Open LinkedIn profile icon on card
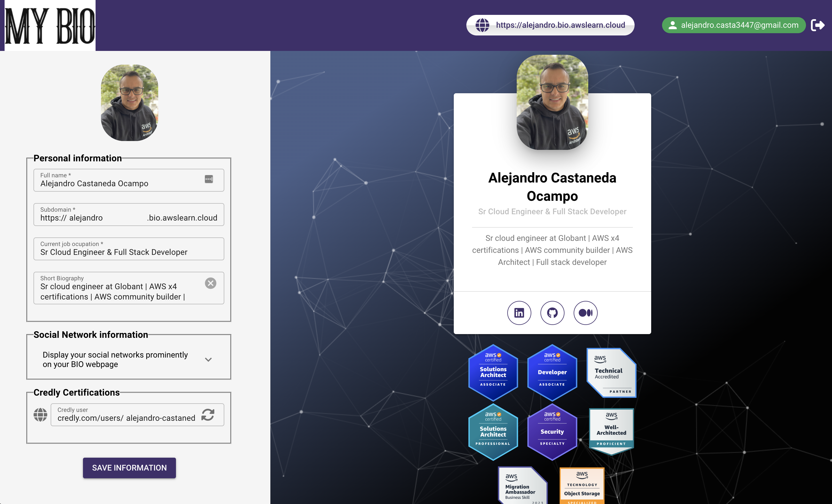Screen dimensions: 832x504 519,313
